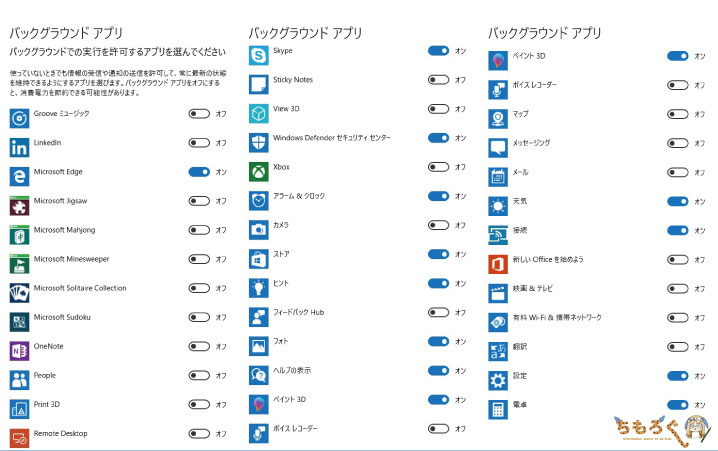The width and height of the screenshot is (718, 451).
Task: Switch on the OneNote background toggle
Action: point(199,346)
